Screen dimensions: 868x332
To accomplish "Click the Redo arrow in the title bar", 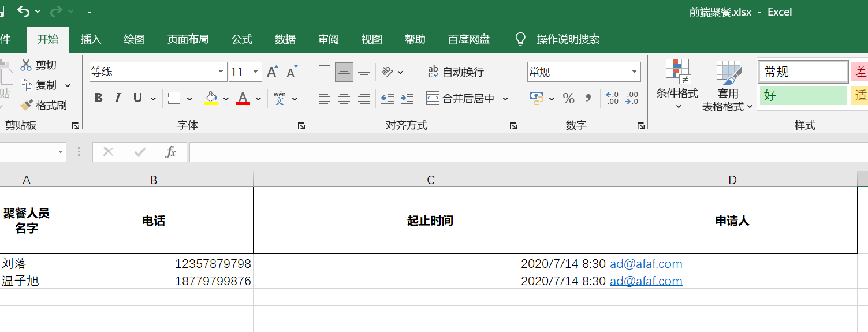I will [56, 12].
